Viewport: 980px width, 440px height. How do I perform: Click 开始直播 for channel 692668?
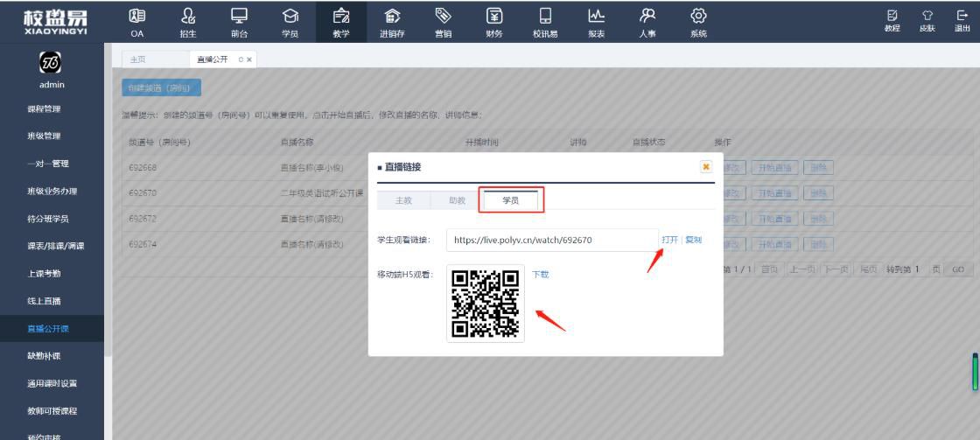(x=774, y=167)
